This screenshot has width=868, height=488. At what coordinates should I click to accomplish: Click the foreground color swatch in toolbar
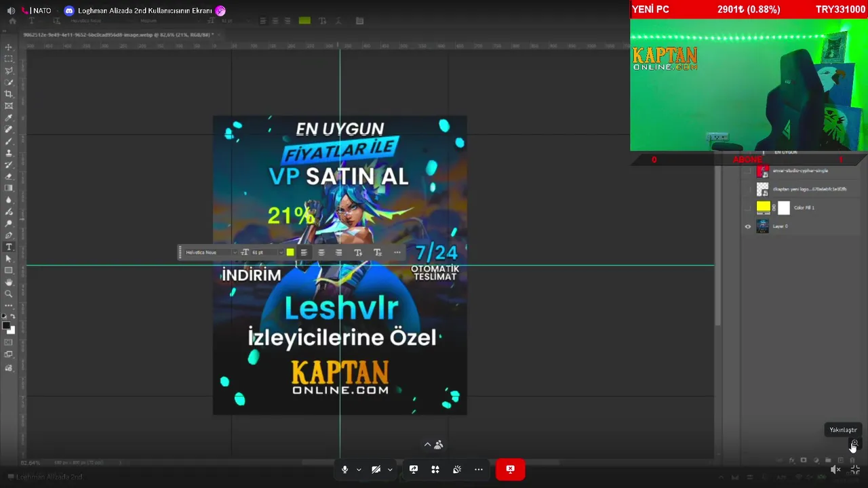[6, 326]
